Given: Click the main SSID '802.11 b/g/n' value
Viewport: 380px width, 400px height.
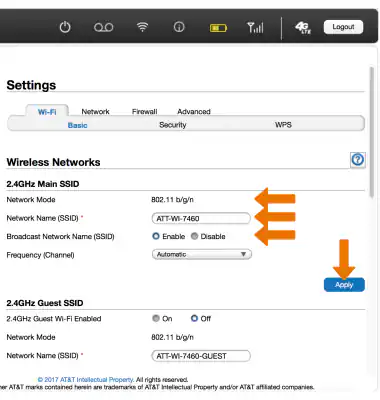Looking at the screenshot, I should point(172,200).
